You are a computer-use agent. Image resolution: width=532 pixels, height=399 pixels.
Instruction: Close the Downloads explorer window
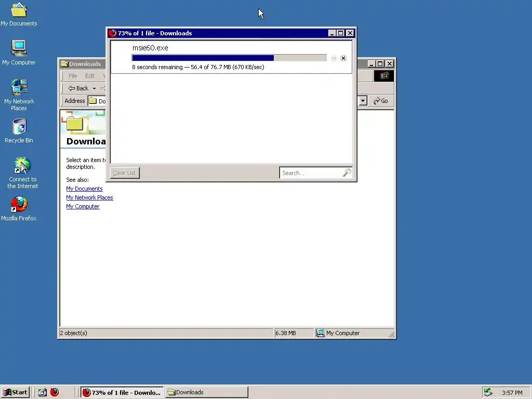(390, 64)
